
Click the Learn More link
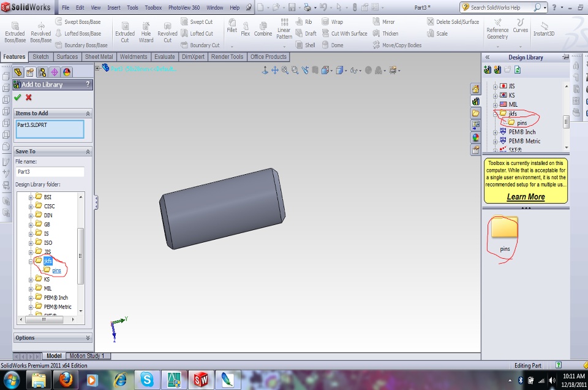526,197
